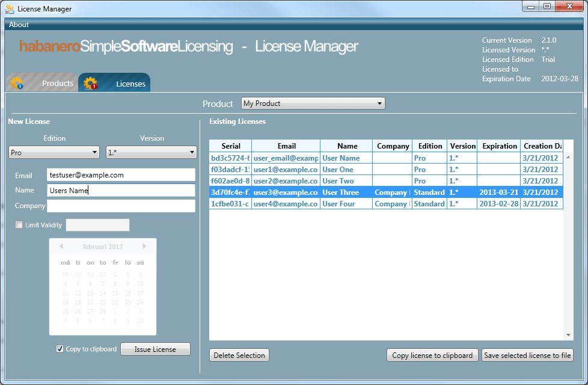Switch to the Licenses tab
The height and width of the screenshot is (385, 588).
pyautogui.click(x=114, y=82)
